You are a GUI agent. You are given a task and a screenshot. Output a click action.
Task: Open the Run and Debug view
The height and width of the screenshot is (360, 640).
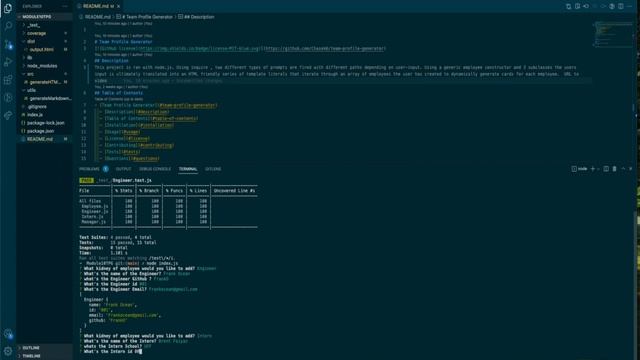pos(8,62)
